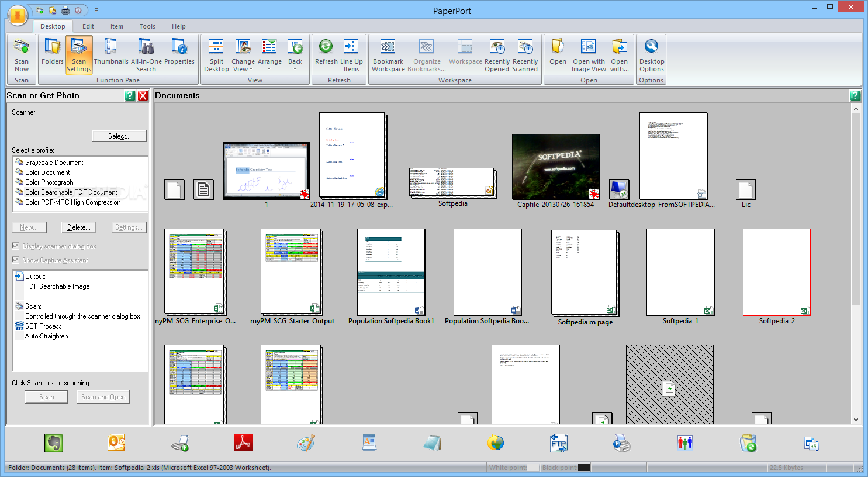Click the Scan Now ribbon icon
The height and width of the screenshot is (477, 868).
[x=22, y=55]
